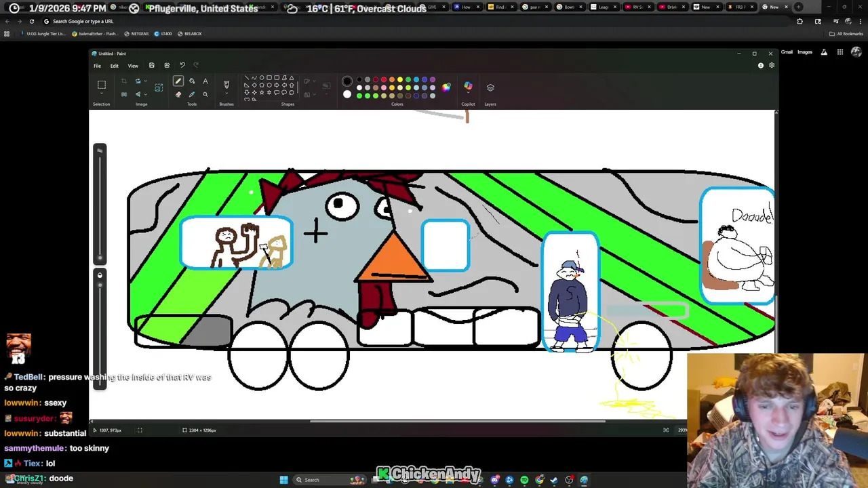
Task: Select the Text tool in Paint
Action: tap(205, 81)
